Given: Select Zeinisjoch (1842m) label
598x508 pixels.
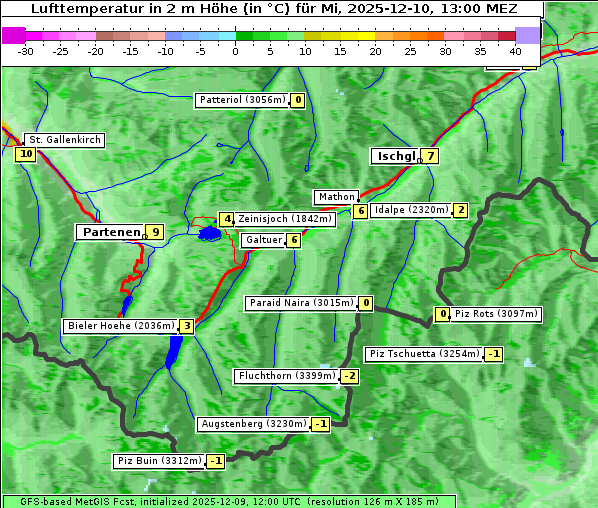Looking at the screenshot, I should coord(285,219).
